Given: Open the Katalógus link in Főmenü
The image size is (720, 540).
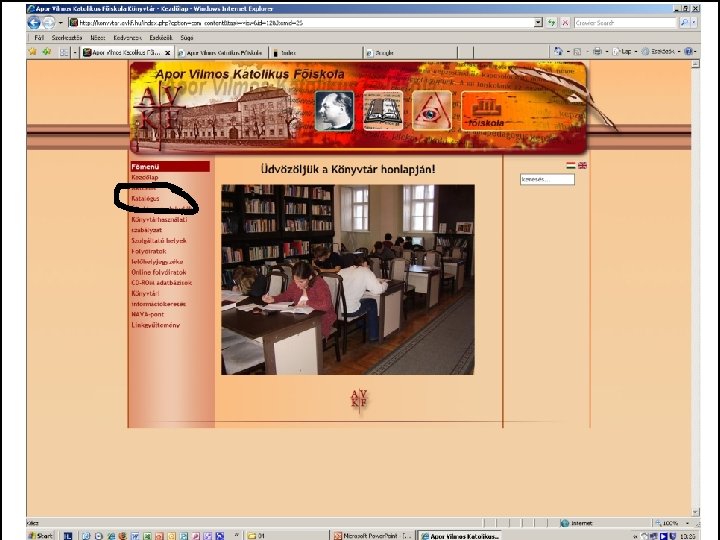Looking at the screenshot, I should coord(145,198).
